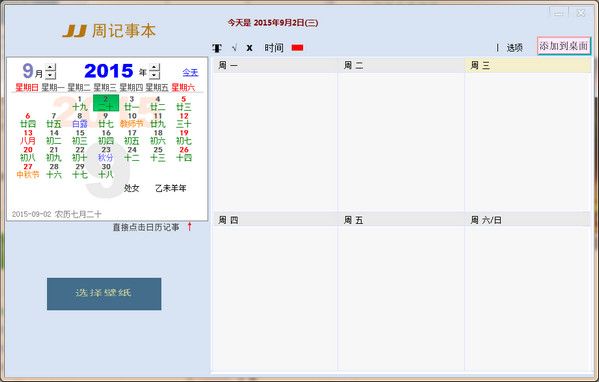Viewport: 599px width, 382px height.
Task: Select September 23 秋分 date
Action: click(x=106, y=154)
